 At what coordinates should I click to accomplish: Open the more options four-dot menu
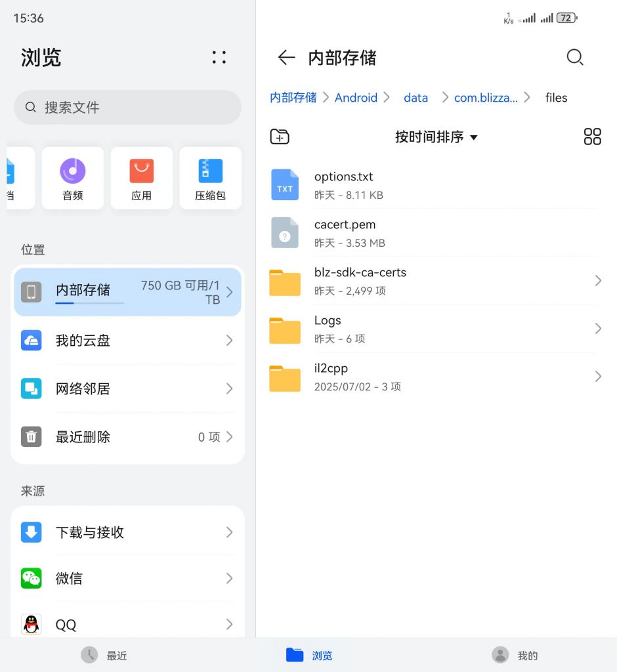pos(219,58)
